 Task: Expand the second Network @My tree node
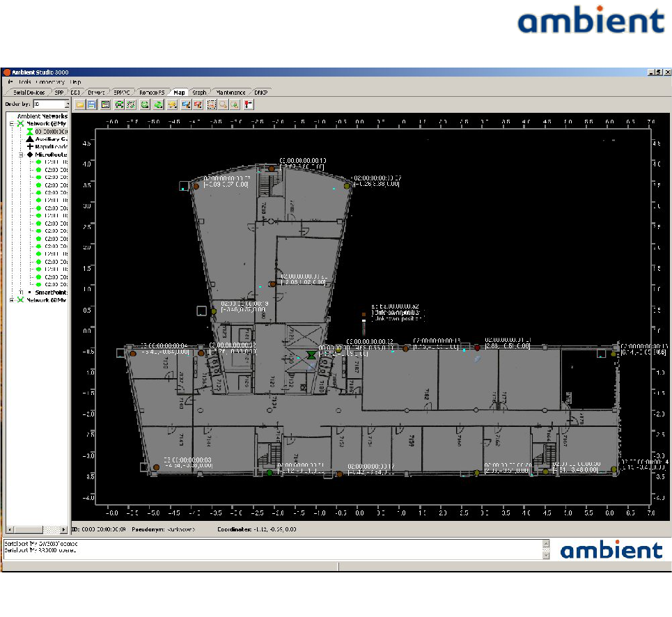12,300
